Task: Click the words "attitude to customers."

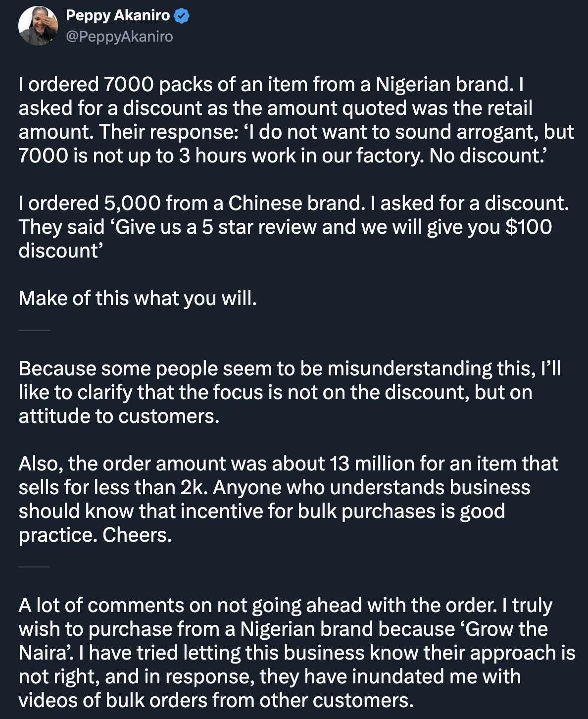Action: (119, 416)
